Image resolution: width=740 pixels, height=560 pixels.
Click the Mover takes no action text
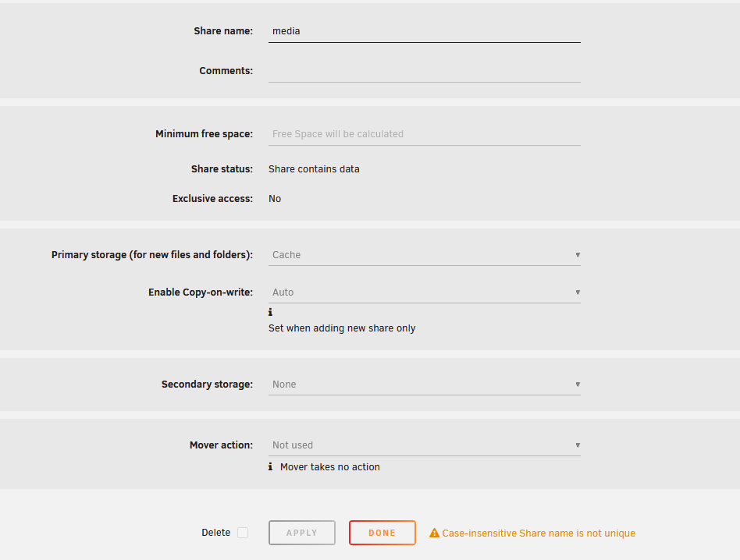pos(330,466)
